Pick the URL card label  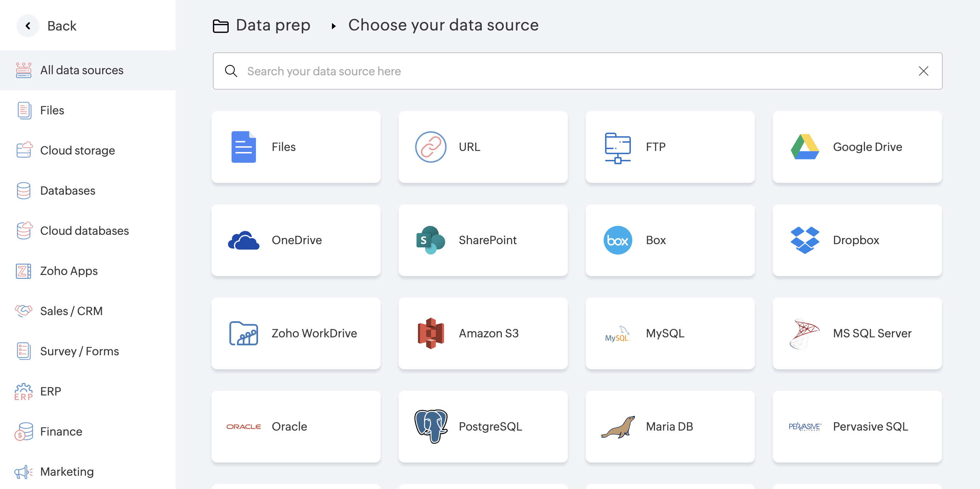(470, 147)
